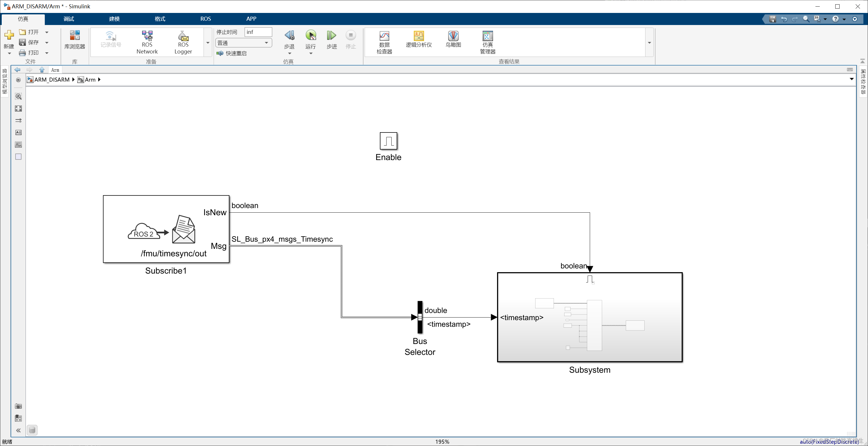The image size is (868, 446).
Task: Select the Subscribe1 block
Action: pyautogui.click(x=166, y=229)
